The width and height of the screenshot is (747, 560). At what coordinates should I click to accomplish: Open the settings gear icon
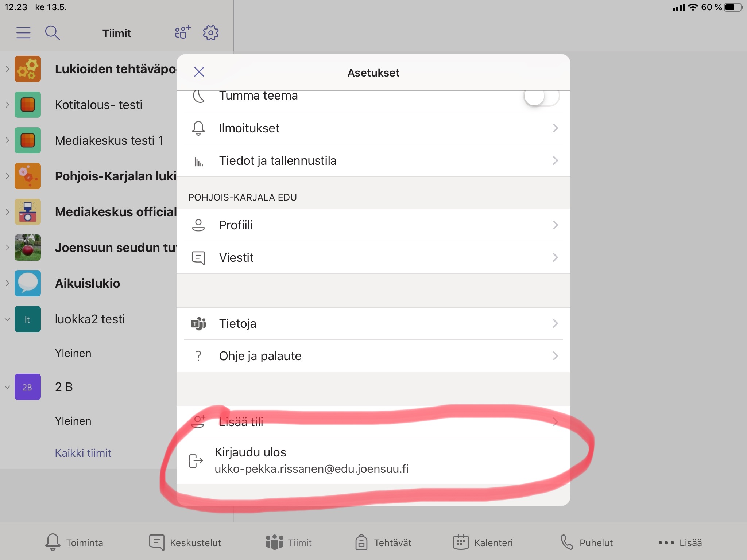pos(210,33)
